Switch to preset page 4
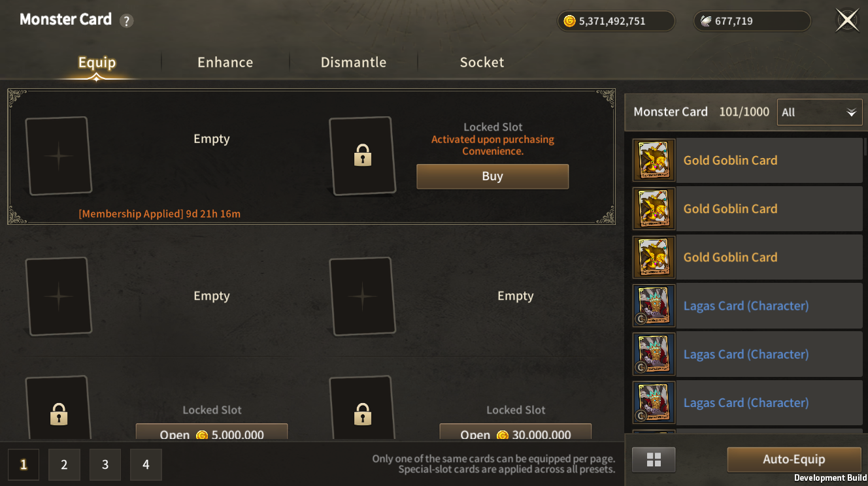 (x=146, y=464)
